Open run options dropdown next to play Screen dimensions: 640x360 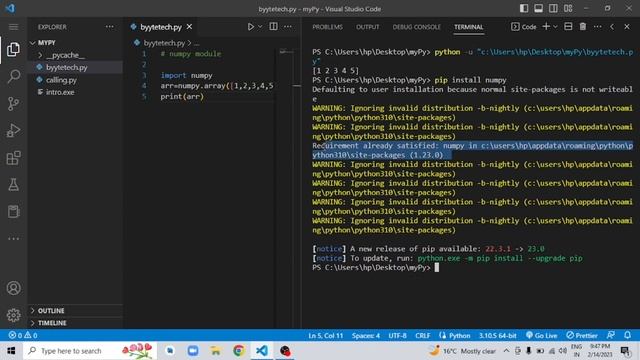[260, 27]
